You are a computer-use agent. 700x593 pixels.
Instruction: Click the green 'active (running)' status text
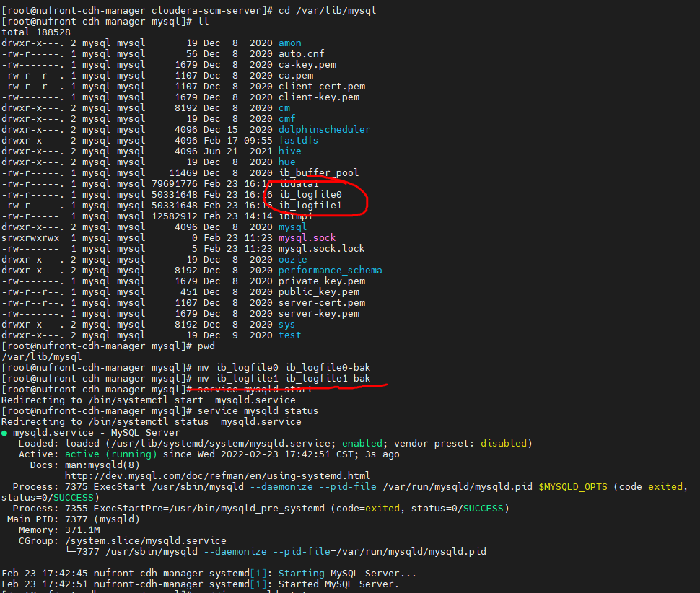coord(110,454)
